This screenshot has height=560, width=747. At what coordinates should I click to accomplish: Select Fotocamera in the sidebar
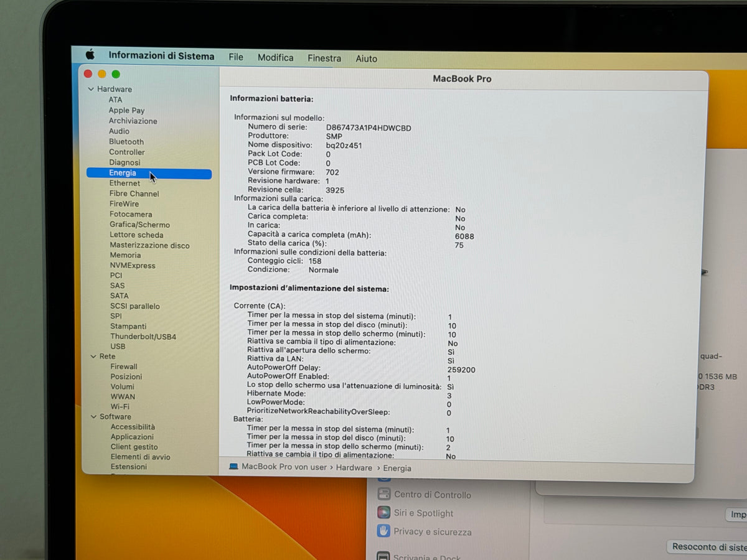[x=131, y=214]
